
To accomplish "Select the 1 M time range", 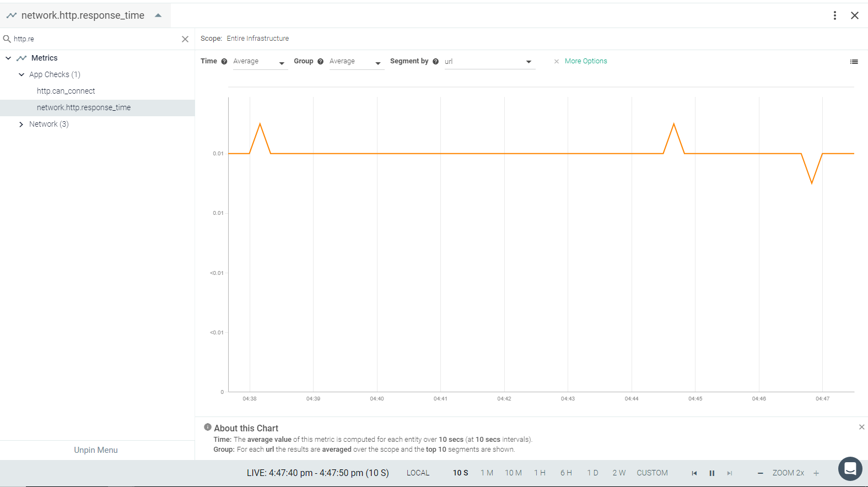I will click(x=487, y=473).
